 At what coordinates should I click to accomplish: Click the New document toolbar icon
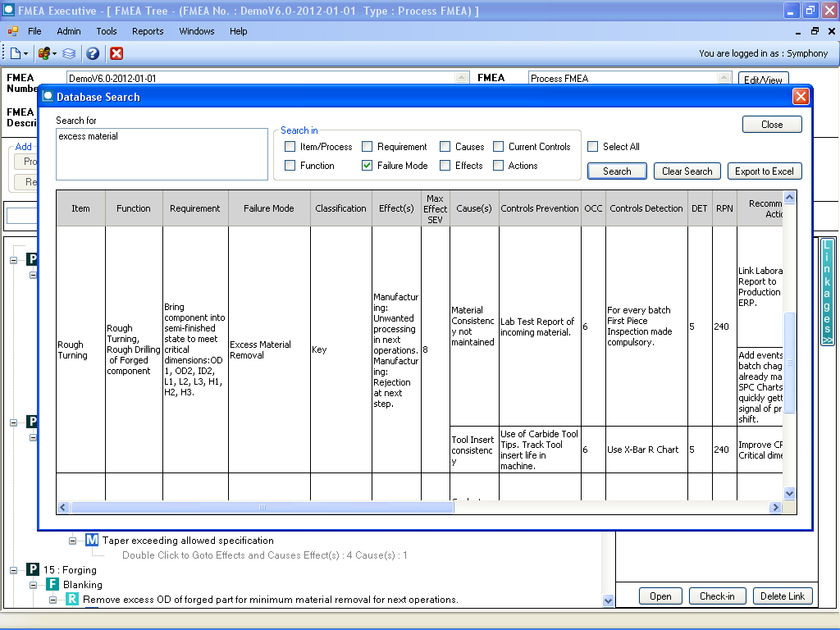tap(16, 53)
